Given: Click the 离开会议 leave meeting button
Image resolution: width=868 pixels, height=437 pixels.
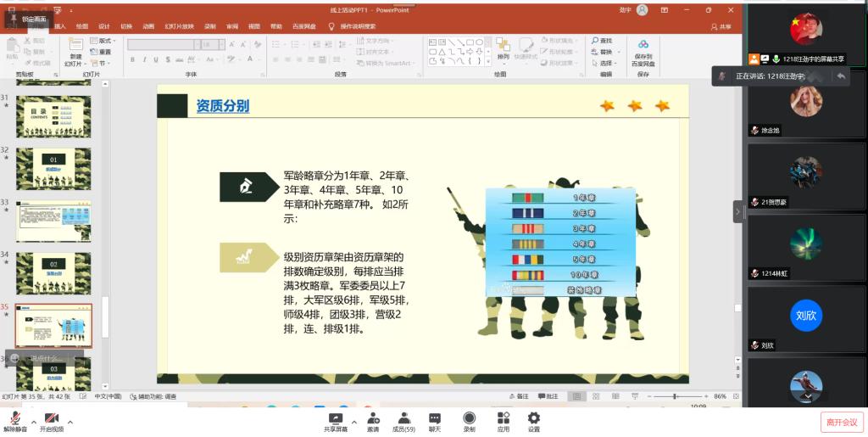Looking at the screenshot, I should [x=840, y=422].
